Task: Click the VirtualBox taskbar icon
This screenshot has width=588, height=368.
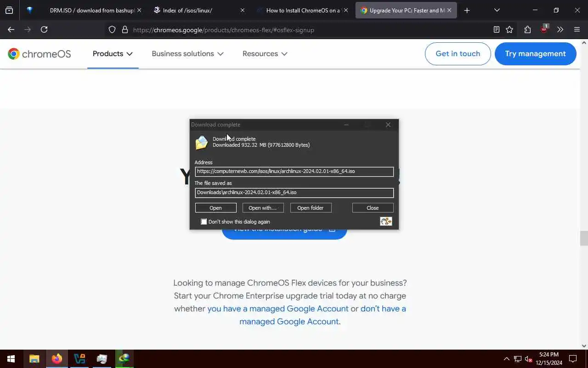Action: point(79,359)
